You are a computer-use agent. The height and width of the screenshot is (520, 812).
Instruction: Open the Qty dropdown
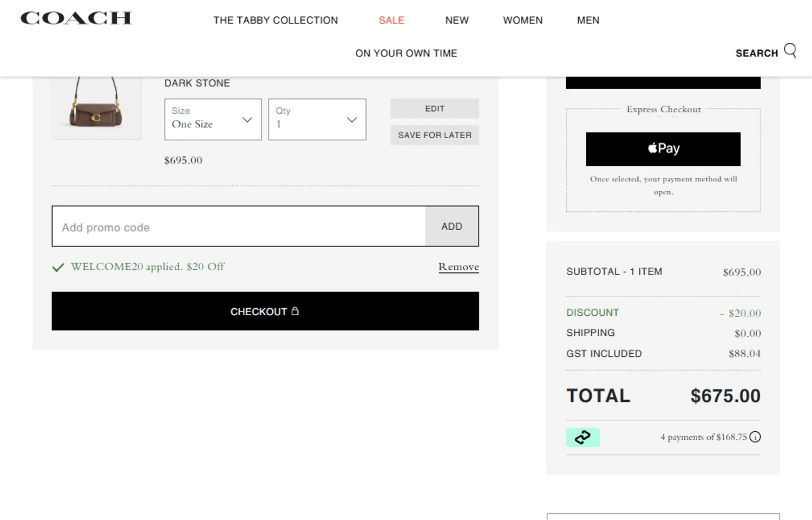[317, 119]
